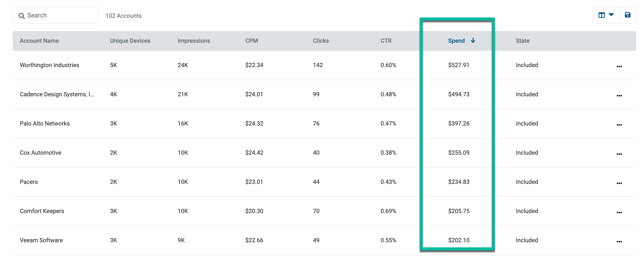Click CPM value $24.32
Screen dimensions: 644x257
pos(254,123)
